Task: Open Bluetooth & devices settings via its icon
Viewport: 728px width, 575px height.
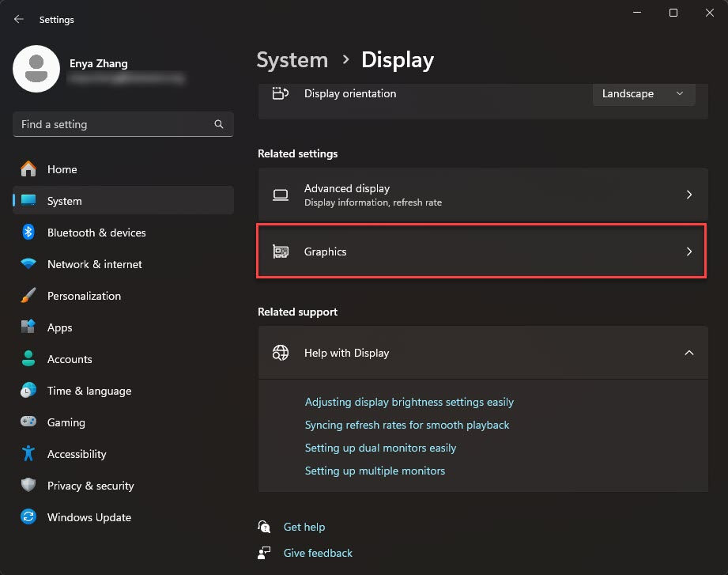Action: point(27,233)
